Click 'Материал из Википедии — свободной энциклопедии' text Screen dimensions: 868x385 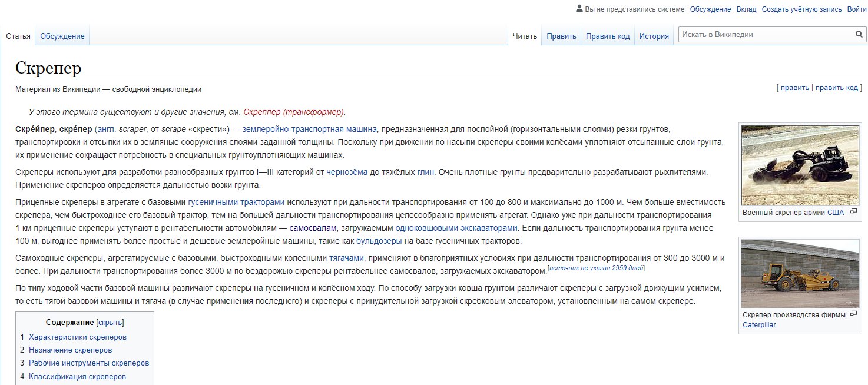(x=108, y=89)
